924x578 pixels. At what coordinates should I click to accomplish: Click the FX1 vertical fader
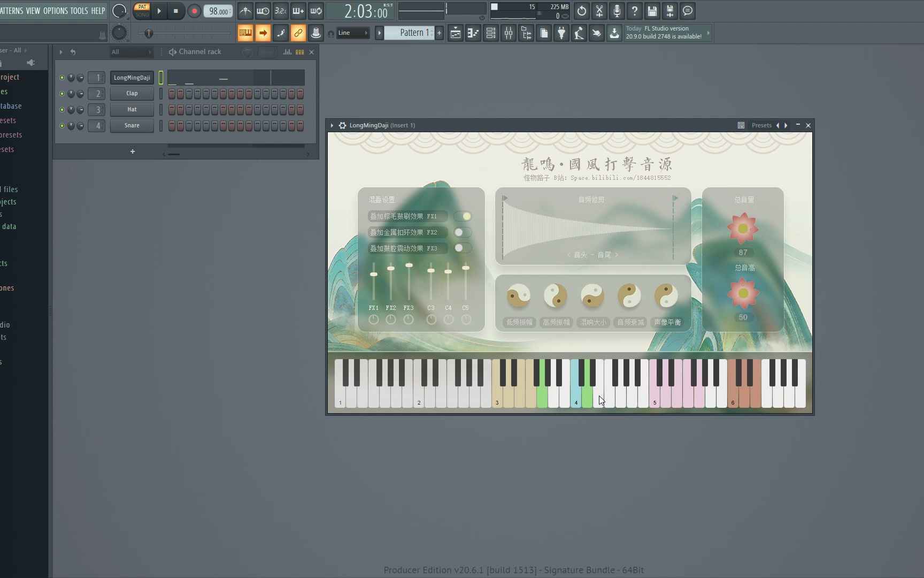click(374, 282)
